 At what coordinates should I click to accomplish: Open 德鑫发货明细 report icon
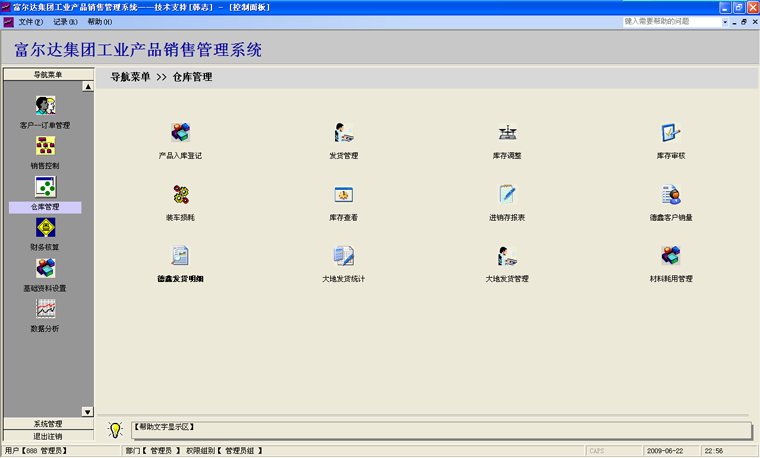(x=180, y=255)
